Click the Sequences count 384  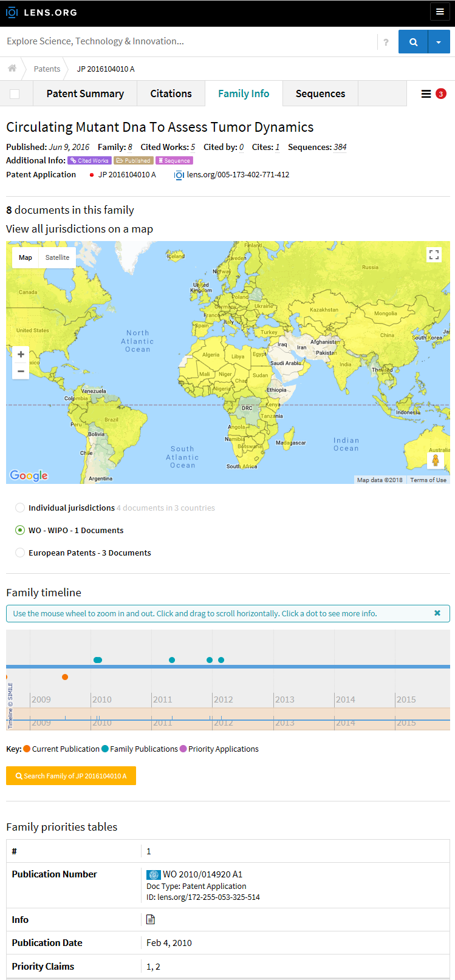[x=340, y=147]
